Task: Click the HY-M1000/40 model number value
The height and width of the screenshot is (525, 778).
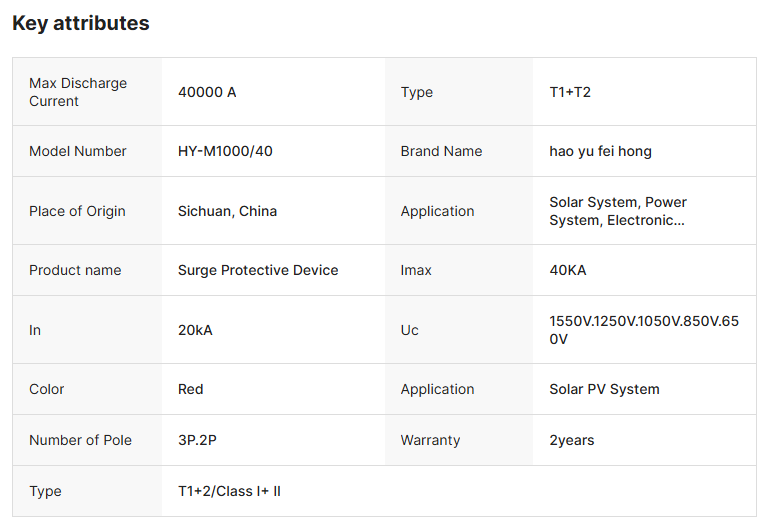Action: [x=225, y=151]
